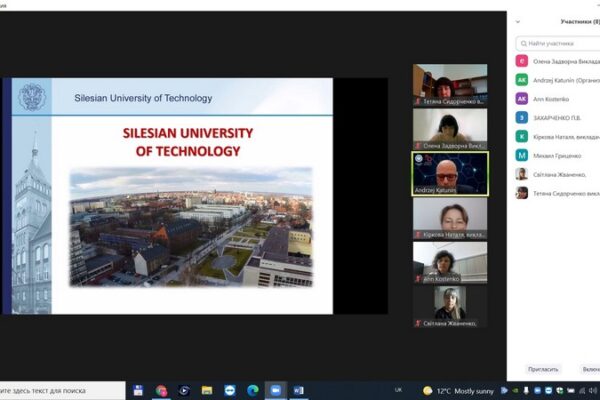Click the microphone icon in the system tray

[x=526, y=390]
